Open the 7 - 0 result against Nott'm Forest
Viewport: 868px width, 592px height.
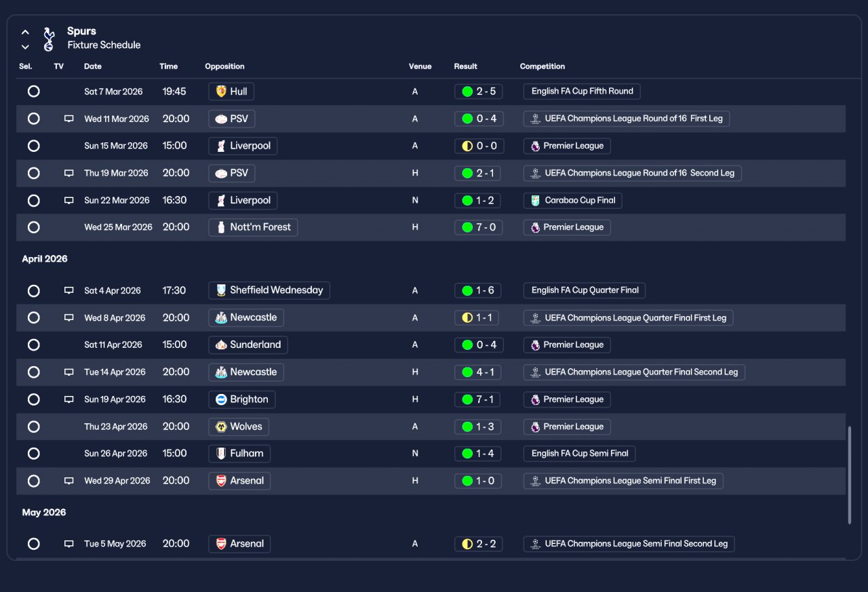tap(479, 227)
